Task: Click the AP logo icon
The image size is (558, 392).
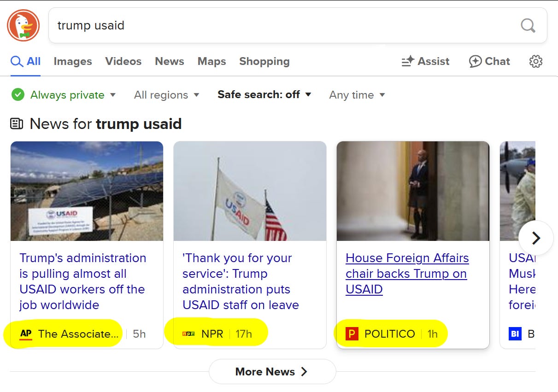Action: (x=26, y=334)
